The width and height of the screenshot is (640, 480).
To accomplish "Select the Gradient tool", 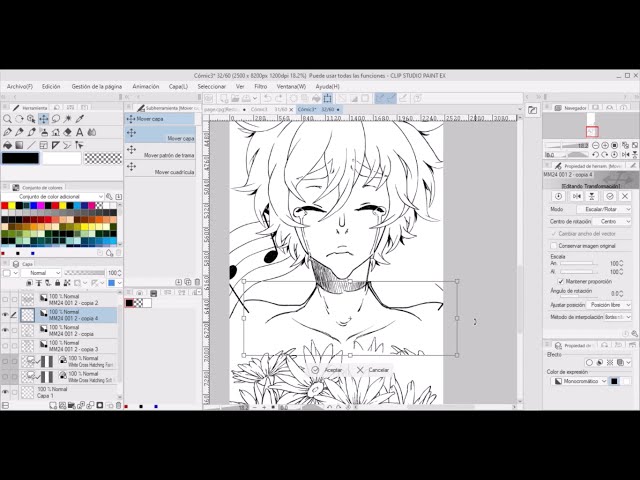I will (x=19, y=145).
